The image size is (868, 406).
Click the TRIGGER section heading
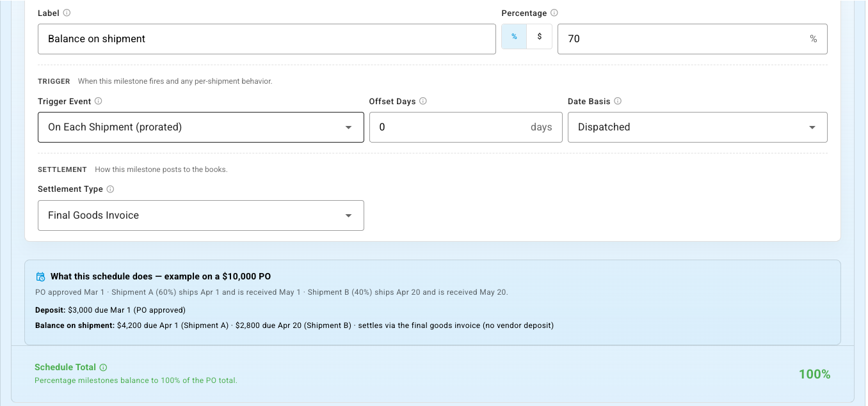click(54, 82)
